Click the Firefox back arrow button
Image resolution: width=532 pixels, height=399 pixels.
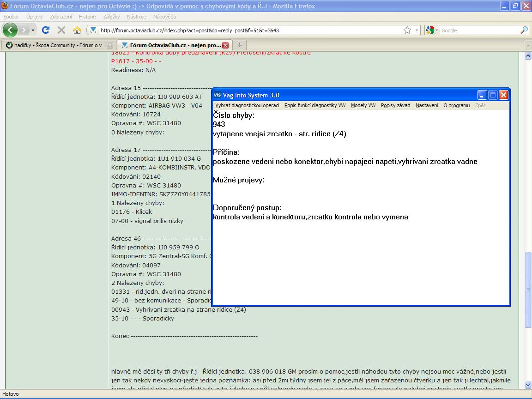coord(10,30)
